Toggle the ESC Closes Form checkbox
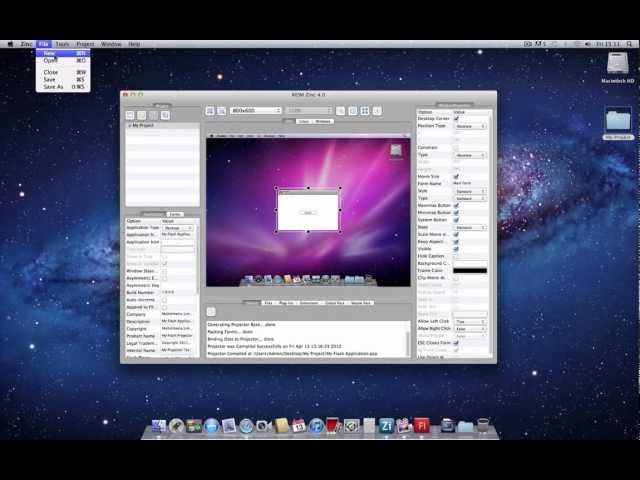The image size is (640, 480). [x=456, y=343]
